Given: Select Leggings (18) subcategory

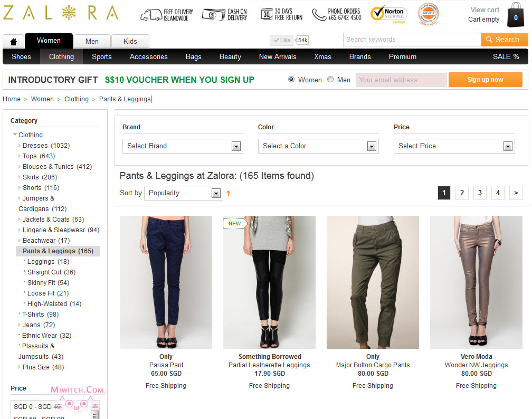Looking at the screenshot, I should 48,262.
